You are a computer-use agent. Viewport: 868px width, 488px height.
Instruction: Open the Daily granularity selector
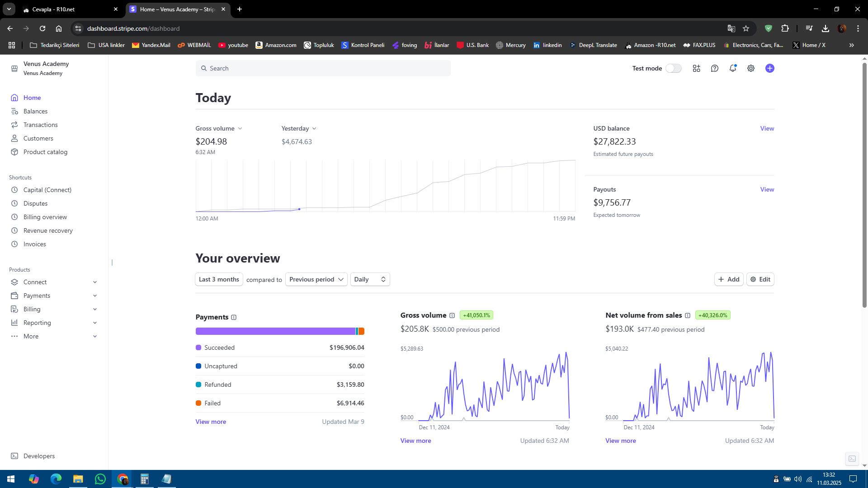pos(370,279)
